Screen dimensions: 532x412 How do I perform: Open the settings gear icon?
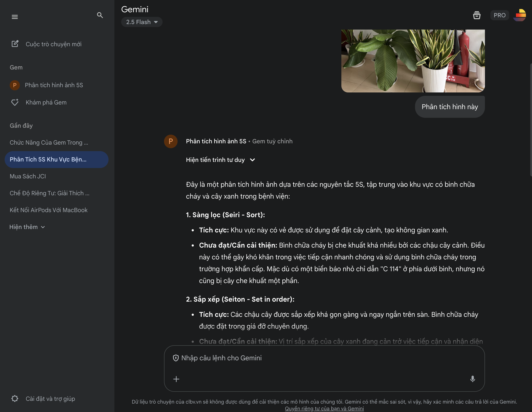coord(15,399)
